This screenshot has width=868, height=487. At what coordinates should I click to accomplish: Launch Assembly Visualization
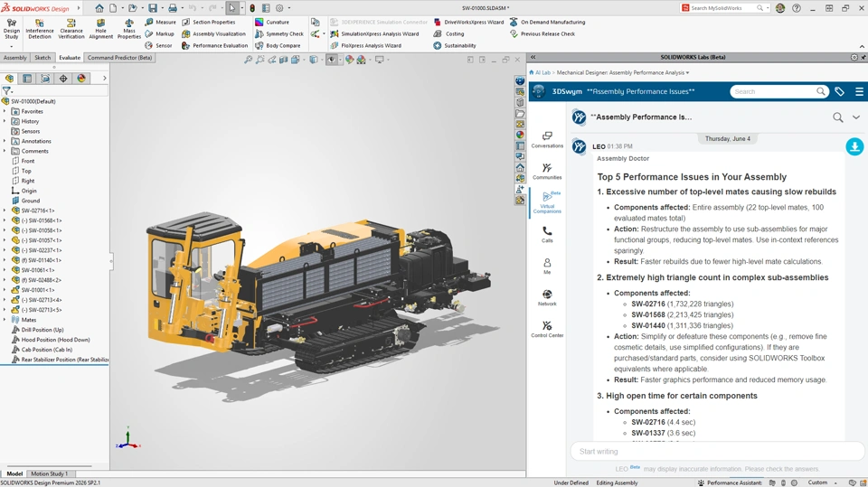tap(213, 33)
